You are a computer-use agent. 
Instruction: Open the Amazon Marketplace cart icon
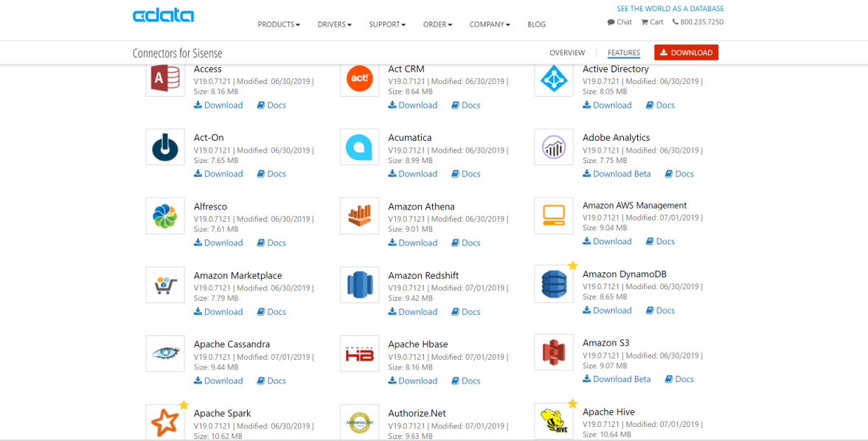click(165, 285)
